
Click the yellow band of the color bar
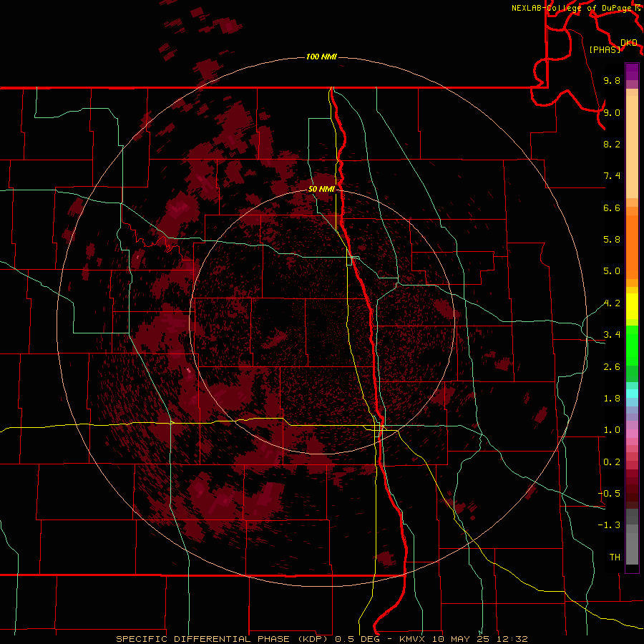[x=632, y=306]
